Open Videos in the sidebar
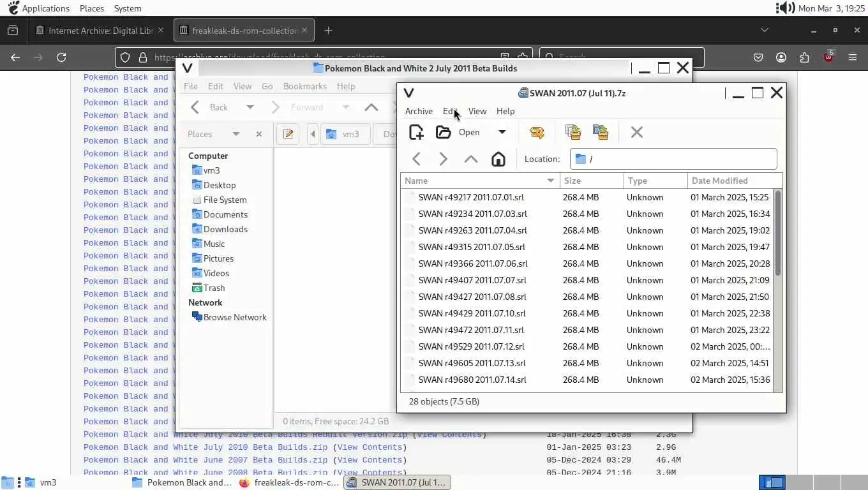The height and width of the screenshot is (490, 868). [211, 273]
